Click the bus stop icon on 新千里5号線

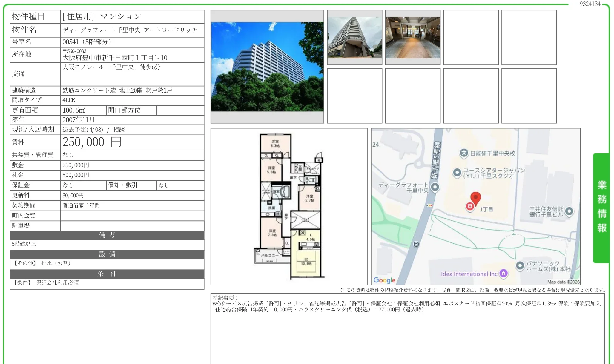tap(416, 244)
